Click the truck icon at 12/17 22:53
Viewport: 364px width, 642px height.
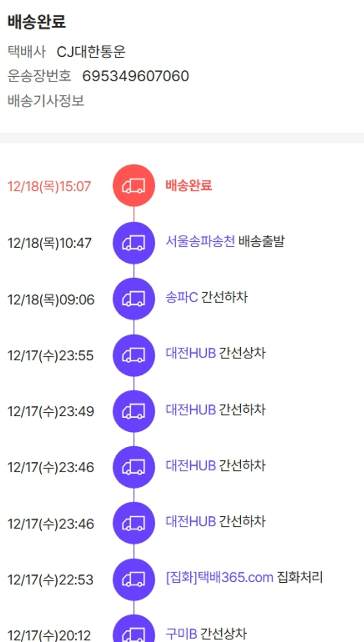click(x=133, y=580)
